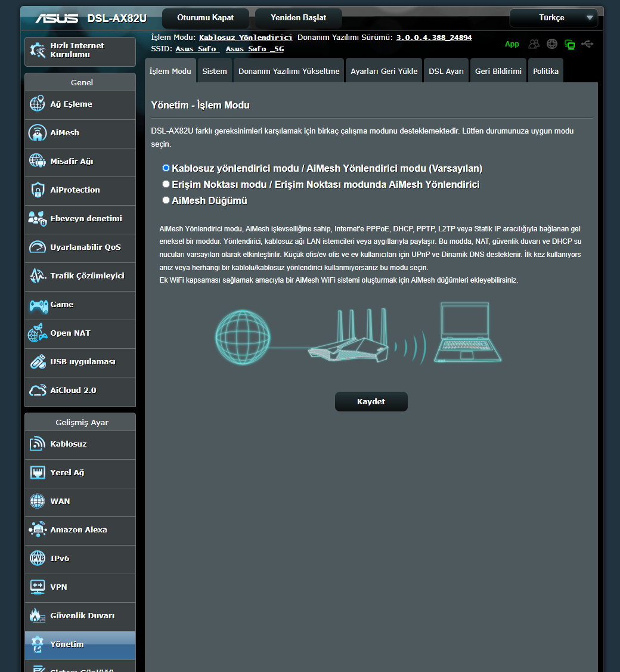This screenshot has width=620, height=672.
Task: Click the AiMesh sidebar icon
Action: point(38,132)
